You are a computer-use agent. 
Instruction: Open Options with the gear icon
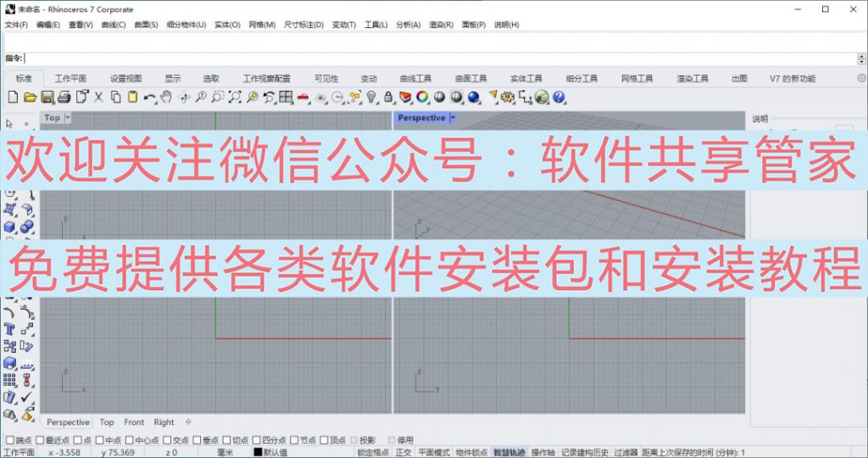(x=508, y=98)
